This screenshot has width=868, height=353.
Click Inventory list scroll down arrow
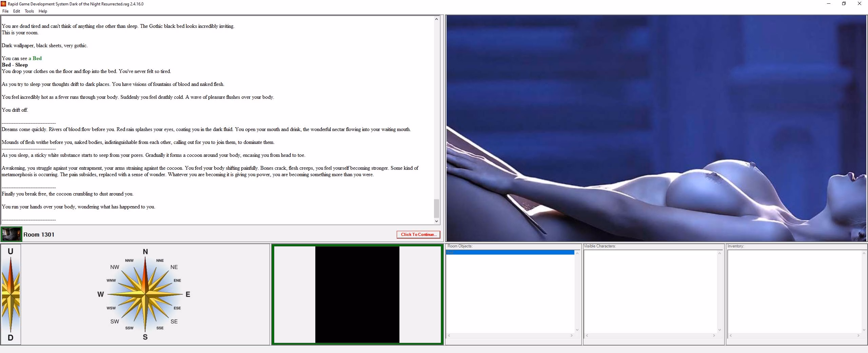tap(864, 330)
